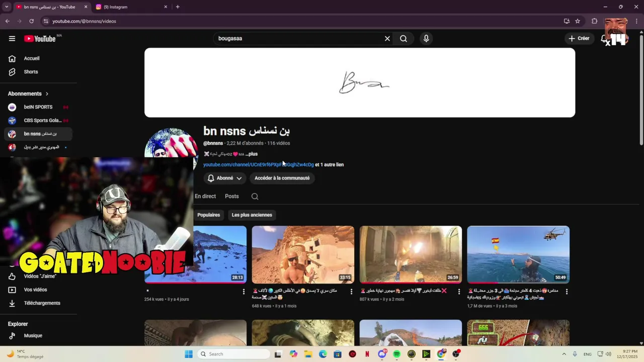Filter videos by Populaires

[209, 215]
